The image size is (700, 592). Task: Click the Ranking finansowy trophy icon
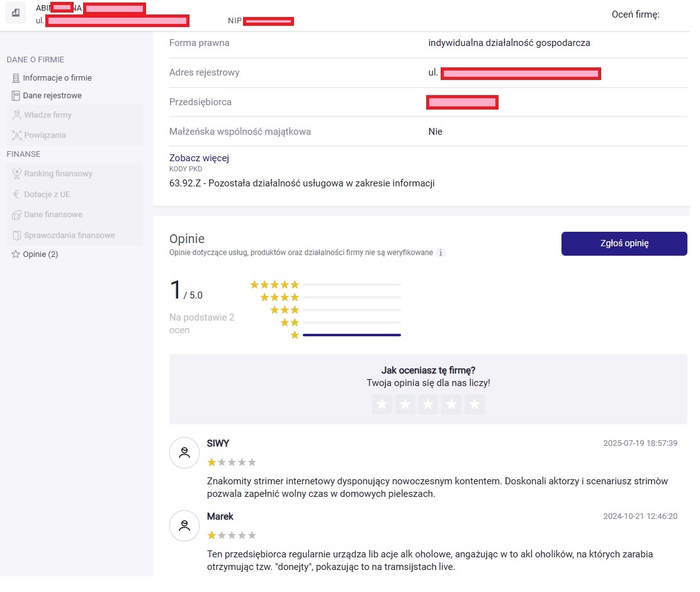click(17, 174)
